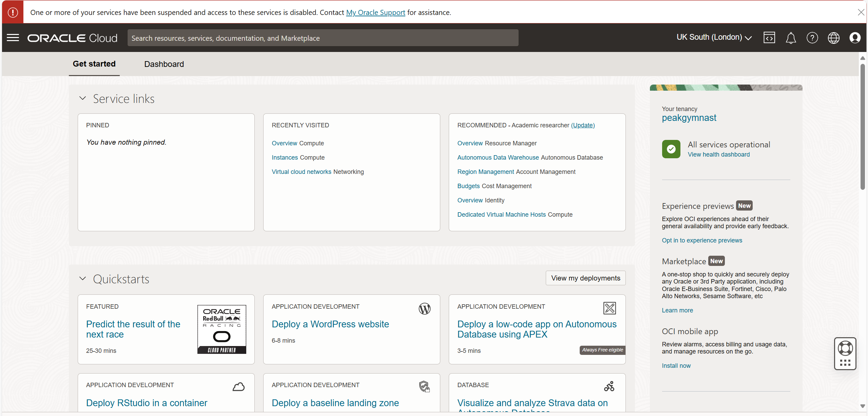Screen dimensions: 868x416
Task: Collapse the Service links section
Action: (x=82, y=98)
